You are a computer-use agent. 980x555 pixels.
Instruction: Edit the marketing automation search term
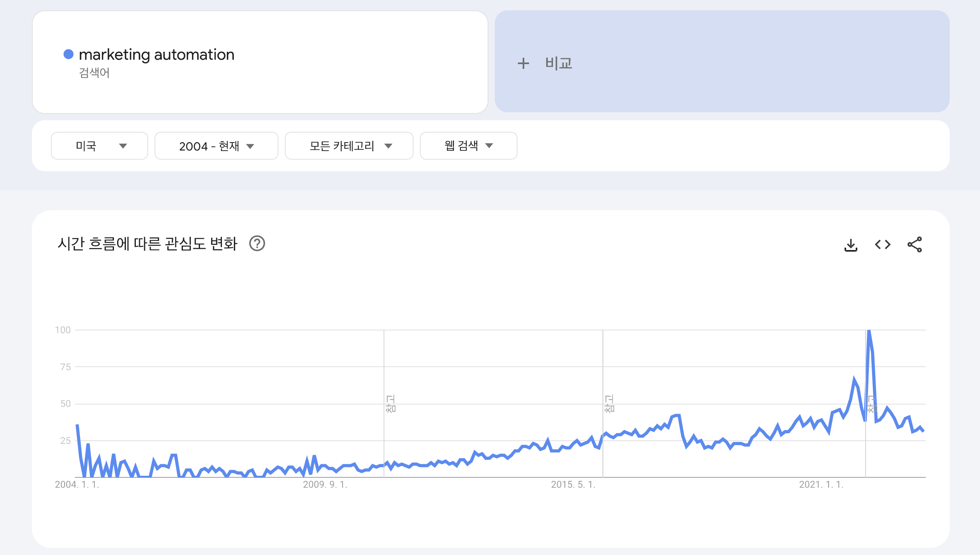[157, 55]
